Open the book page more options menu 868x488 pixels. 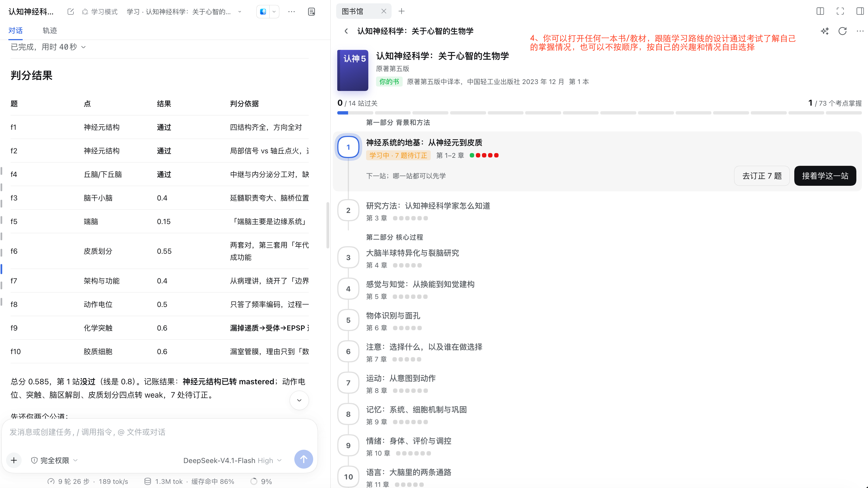[x=860, y=31]
